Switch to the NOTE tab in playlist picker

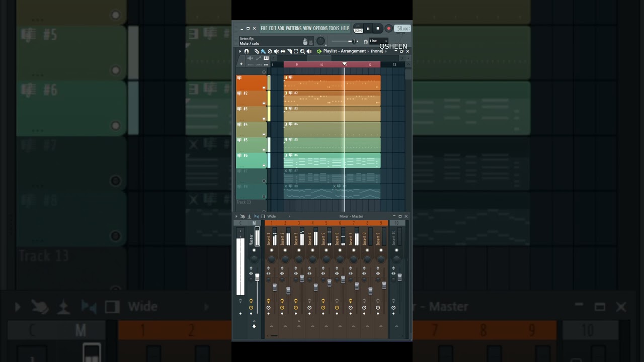tap(250, 64)
